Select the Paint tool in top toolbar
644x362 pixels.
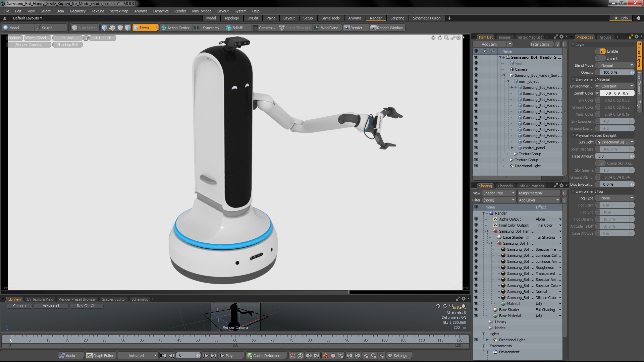coord(270,18)
